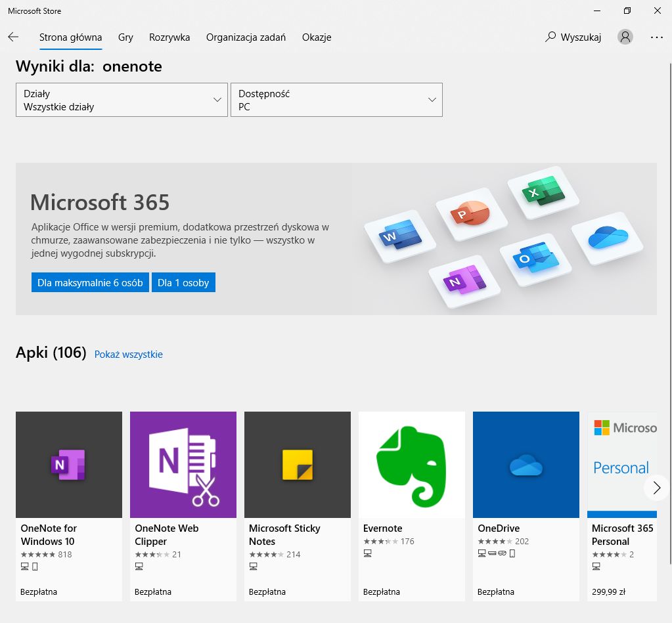Viewport: 672px width, 623px height.
Task: Select the Okazje menu item
Action: [x=317, y=37]
